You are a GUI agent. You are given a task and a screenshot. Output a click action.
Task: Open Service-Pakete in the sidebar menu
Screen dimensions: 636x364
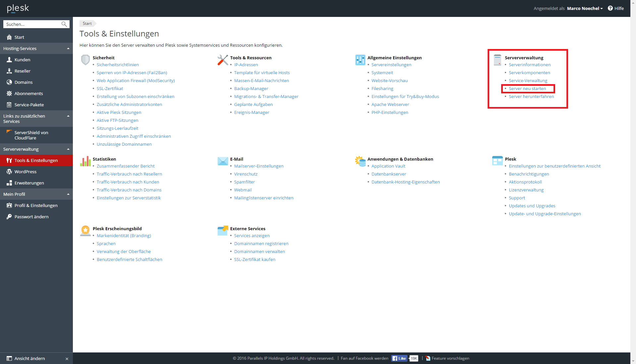[x=36, y=105]
